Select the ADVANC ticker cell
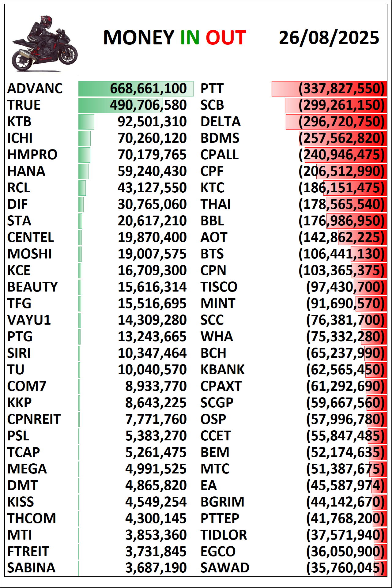Viewport: 392px width, 588px height. point(35,89)
